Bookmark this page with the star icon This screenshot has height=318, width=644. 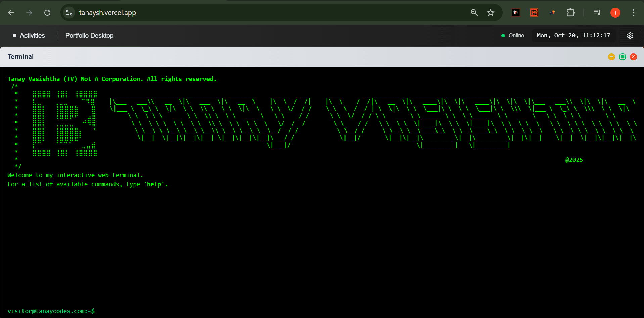(x=491, y=13)
